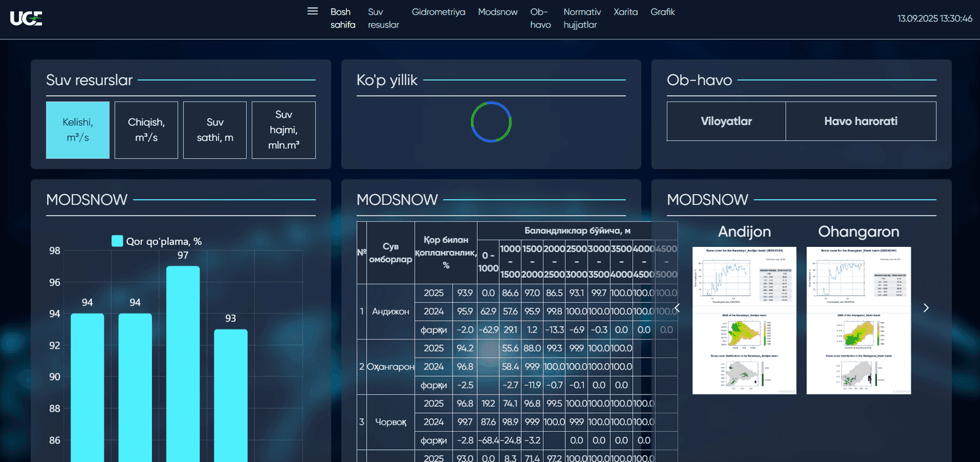The height and width of the screenshot is (462, 980).
Task: Select Suv hajmi, mln.m³ tile
Action: tap(284, 130)
